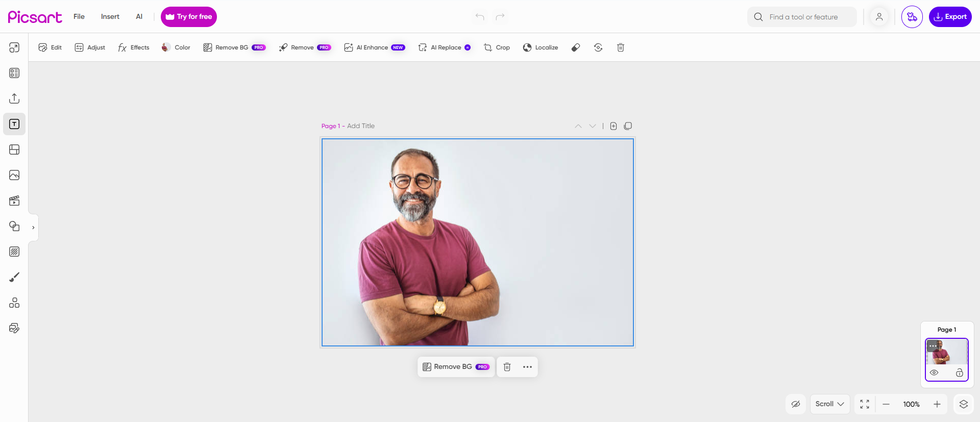Screen dimensions: 980x422
Task: Open the Localize tool
Action: coord(541,47)
